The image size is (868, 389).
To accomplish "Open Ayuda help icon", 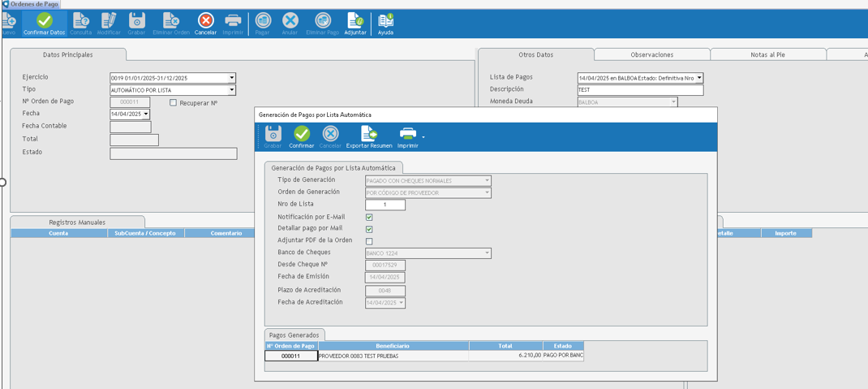I will [385, 23].
